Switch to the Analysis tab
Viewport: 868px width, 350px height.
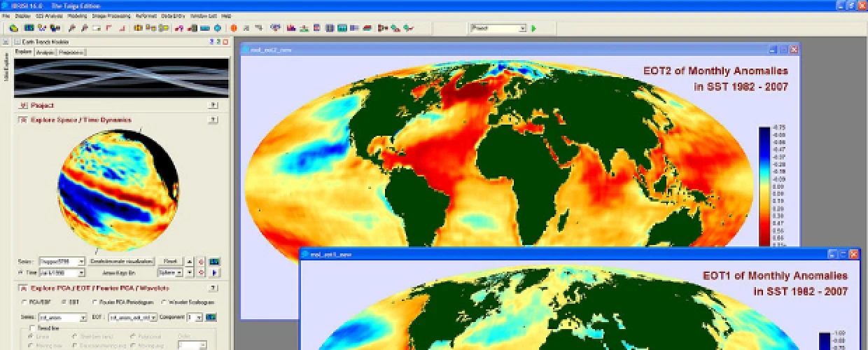click(x=45, y=52)
